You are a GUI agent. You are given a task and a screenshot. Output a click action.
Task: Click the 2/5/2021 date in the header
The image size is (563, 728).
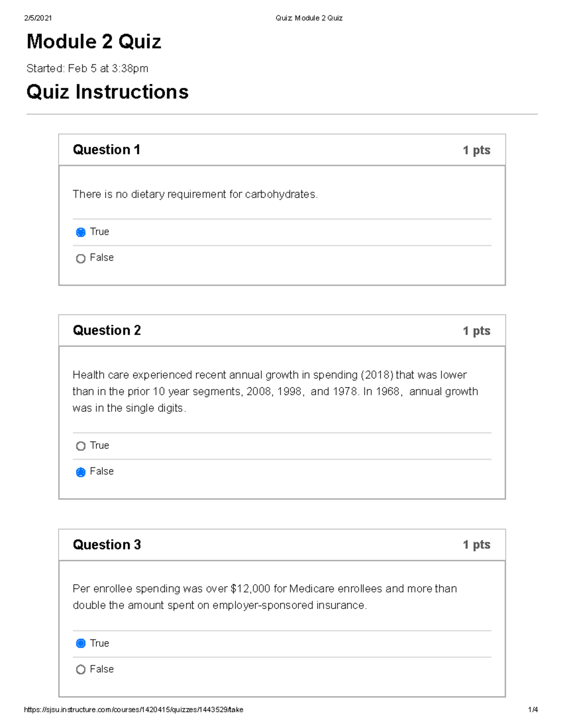click(x=38, y=18)
